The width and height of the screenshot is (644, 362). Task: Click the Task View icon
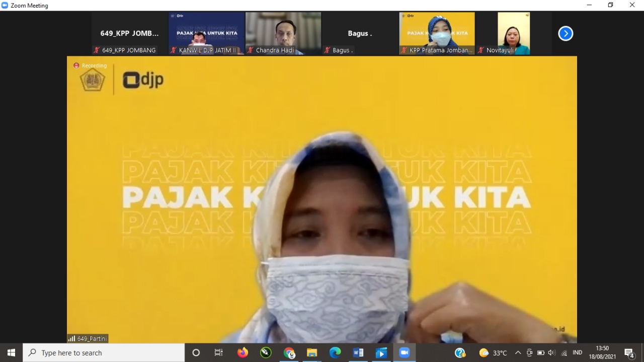219,353
